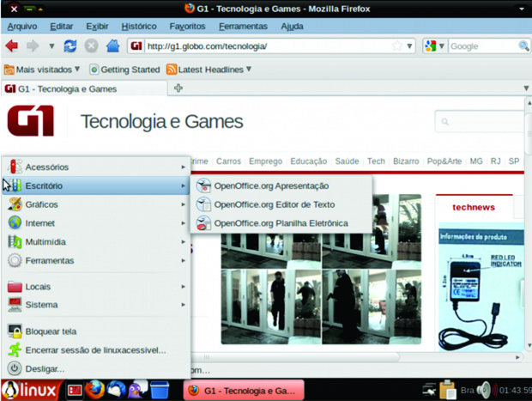The height and width of the screenshot is (401, 532).
Task: Click the Bra keyboard layout indicator
Action: 467,390
